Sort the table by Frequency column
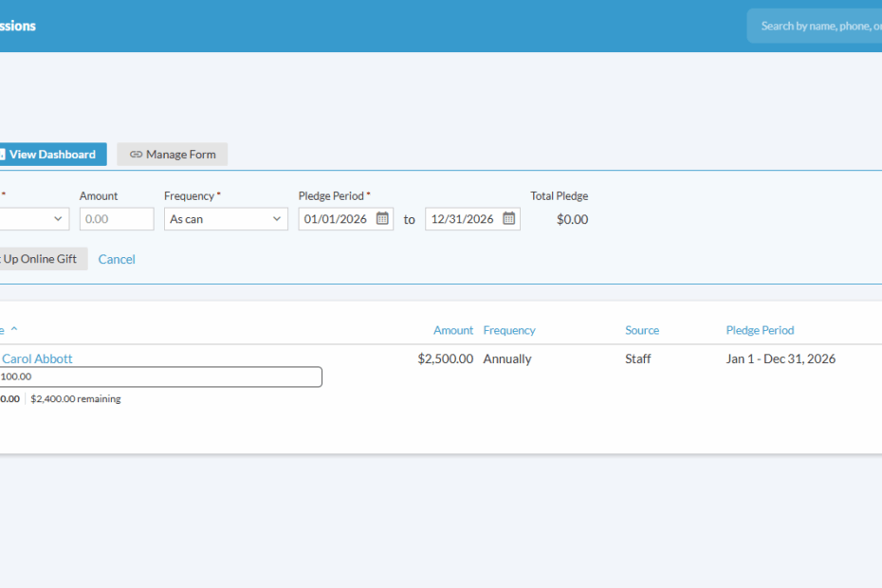The image size is (882, 588). tap(509, 330)
